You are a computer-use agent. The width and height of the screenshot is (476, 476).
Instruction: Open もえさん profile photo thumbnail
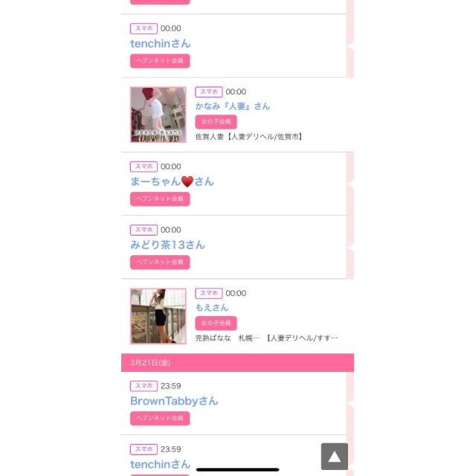click(x=158, y=316)
